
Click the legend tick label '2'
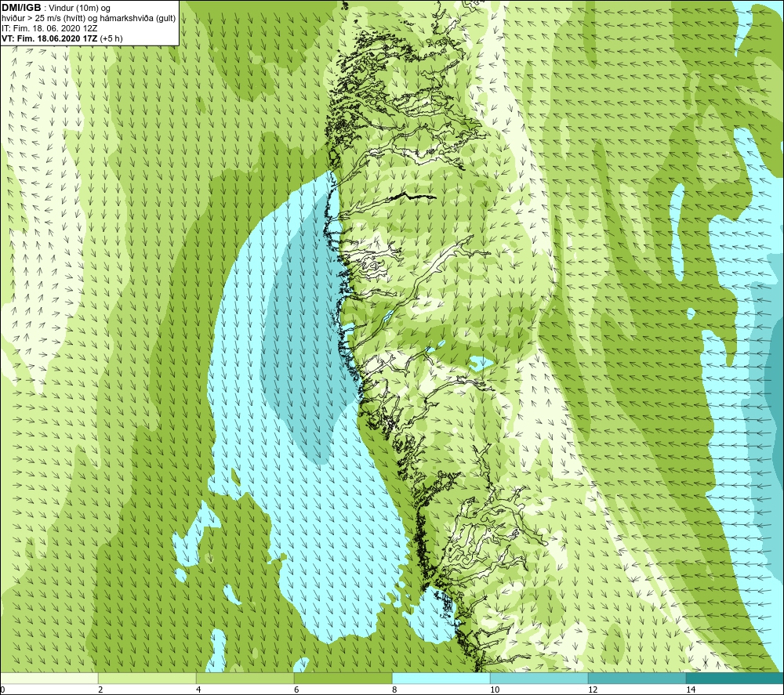click(x=100, y=690)
